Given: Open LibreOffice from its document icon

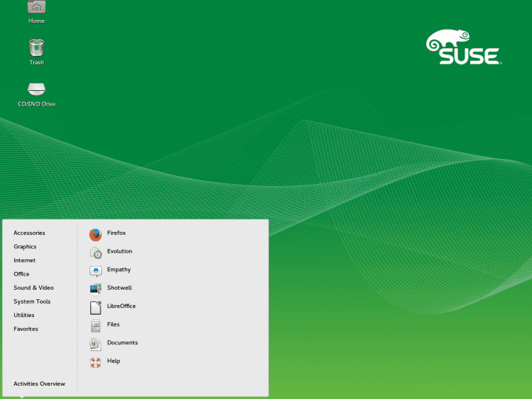Looking at the screenshot, I should click(x=95, y=307).
